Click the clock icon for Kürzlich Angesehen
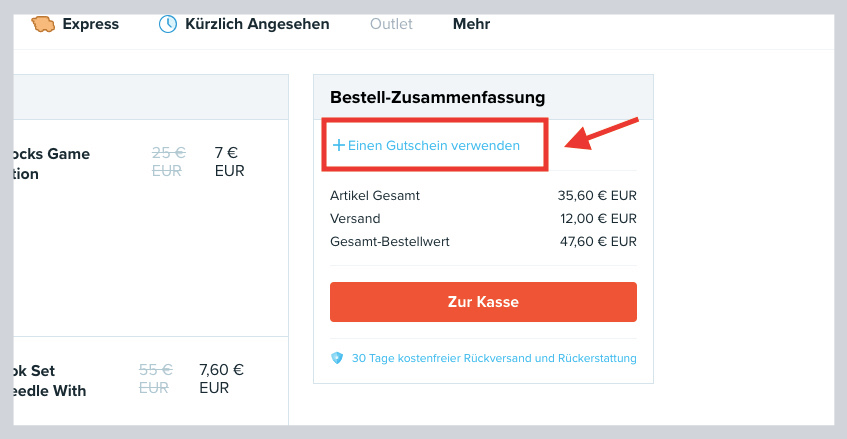The width and height of the screenshot is (847, 439). tap(168, 23)
